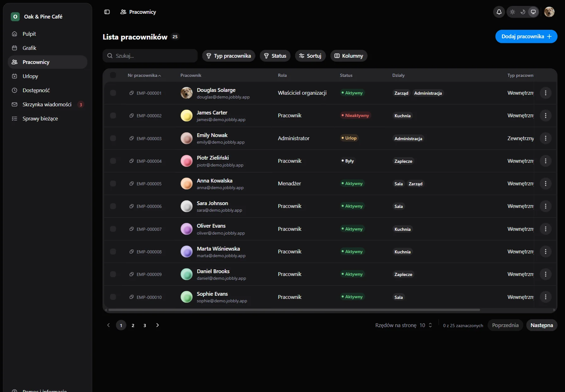Switch to dark theme moon icon
This screenshot has height=392, width=565.
[x=523, y=12]
